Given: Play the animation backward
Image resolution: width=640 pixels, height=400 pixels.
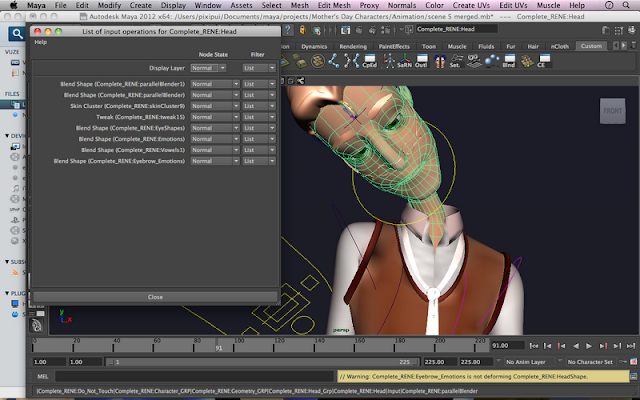Looking at the screenshot, I should point(576,346).
